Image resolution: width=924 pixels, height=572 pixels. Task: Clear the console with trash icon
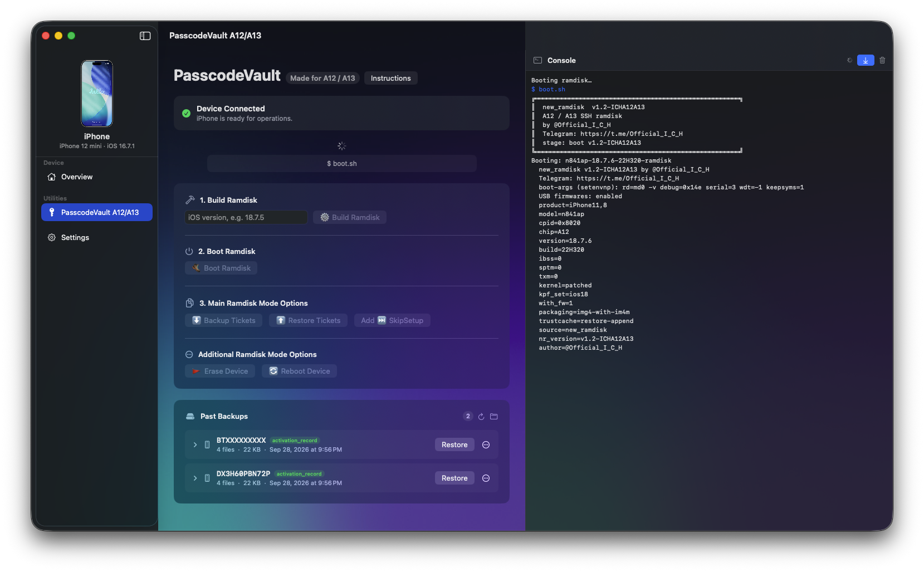[x=882, y=60]
